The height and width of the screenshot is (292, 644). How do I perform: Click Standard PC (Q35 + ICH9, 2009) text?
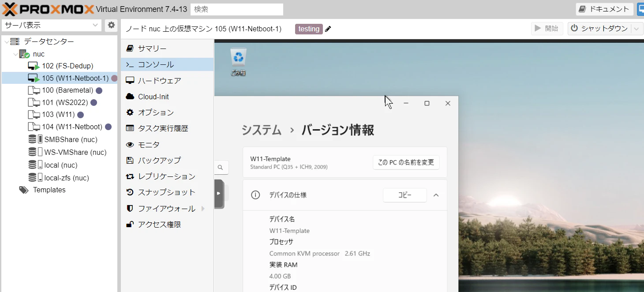[x=288, y=167]
